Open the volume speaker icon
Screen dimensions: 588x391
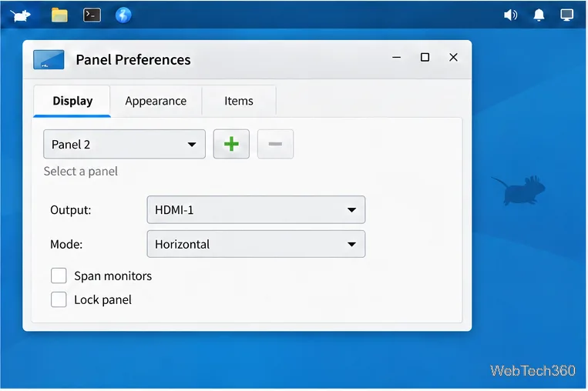pos(510,15)
